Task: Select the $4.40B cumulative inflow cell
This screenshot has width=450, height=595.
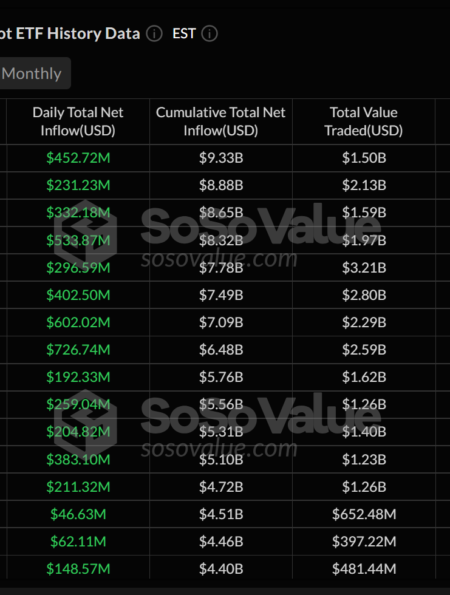Action: (221, 569)
